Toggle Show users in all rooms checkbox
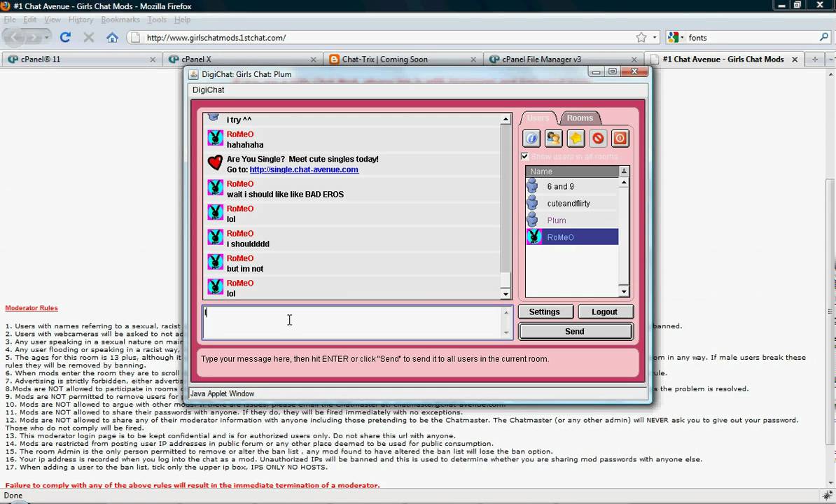 tap(524, 156)
